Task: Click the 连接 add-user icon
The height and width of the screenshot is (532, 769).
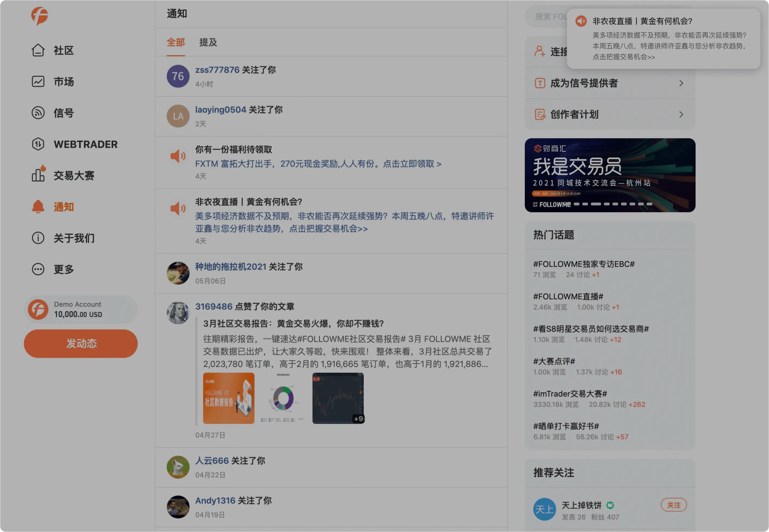Action: click(x=540, y=51)
